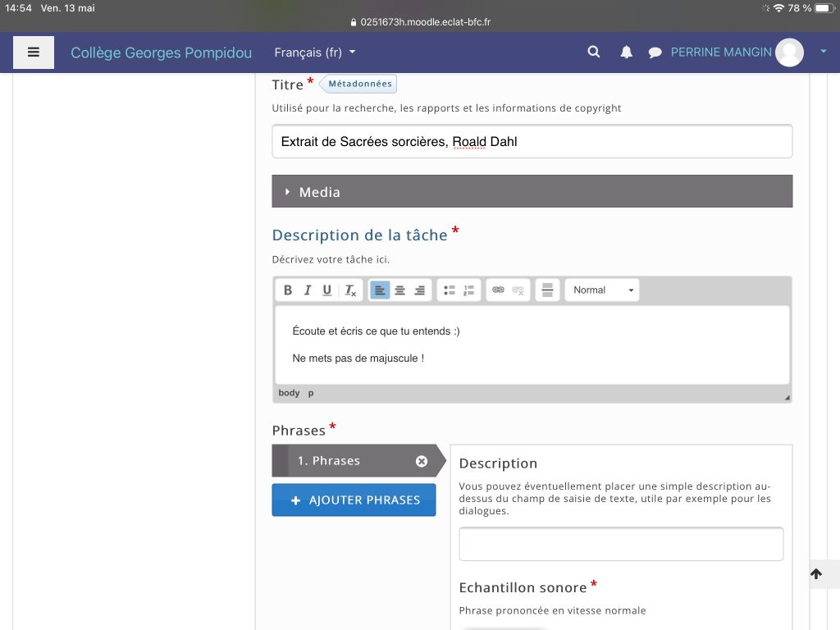Expand the Media section
This screenshot has height=630, width=840.
click(x=532, y=191)
